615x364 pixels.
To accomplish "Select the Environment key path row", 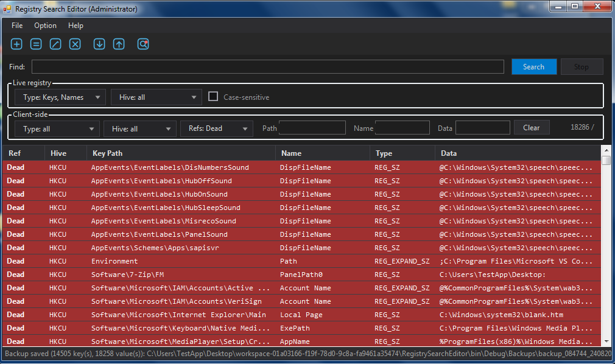I will point(301,261).
